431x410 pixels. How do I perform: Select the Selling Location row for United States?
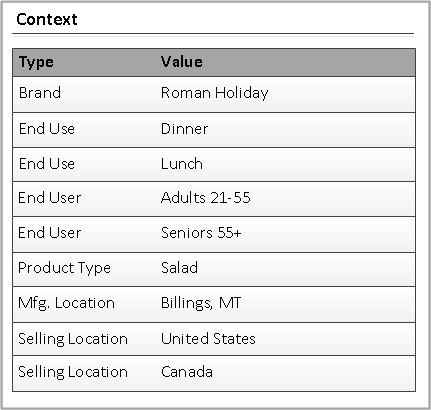point(214,339)
